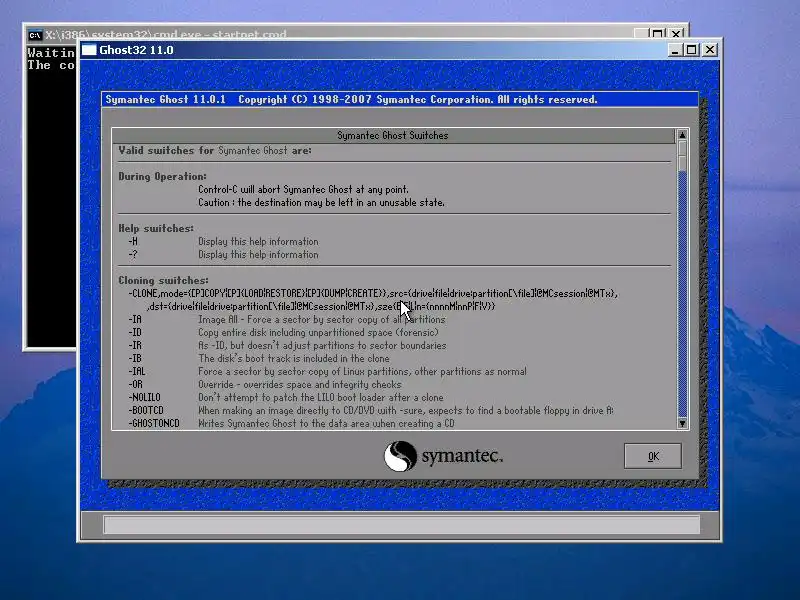This screenshot has width=800, height=600.
Task: Click the 'Control-C will abort' line
Action: [303, 190]
